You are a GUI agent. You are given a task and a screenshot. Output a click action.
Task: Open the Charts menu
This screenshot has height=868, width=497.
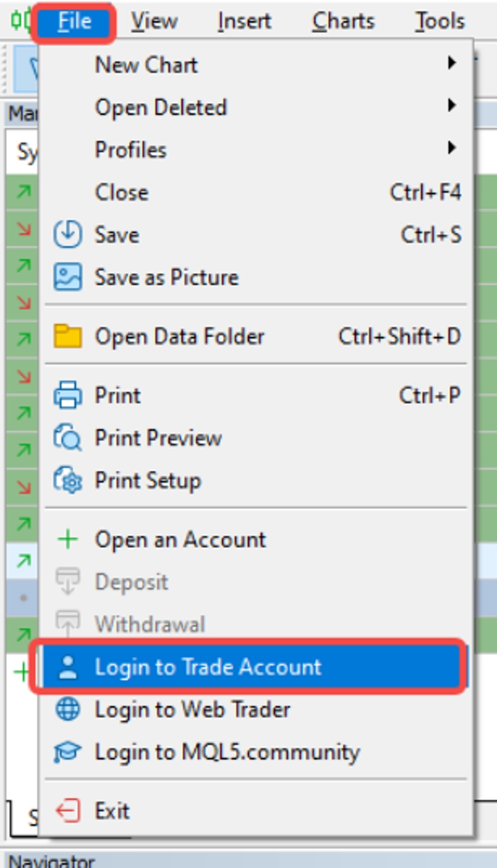pos(344,21)
